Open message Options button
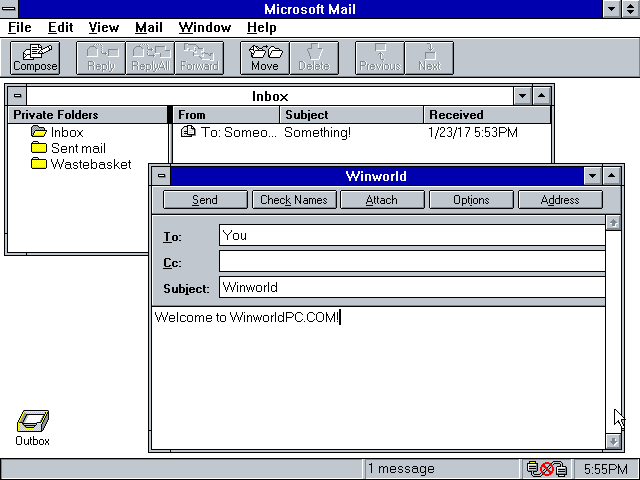The width and height of the screenshot is (640, 480). point(471,200)
